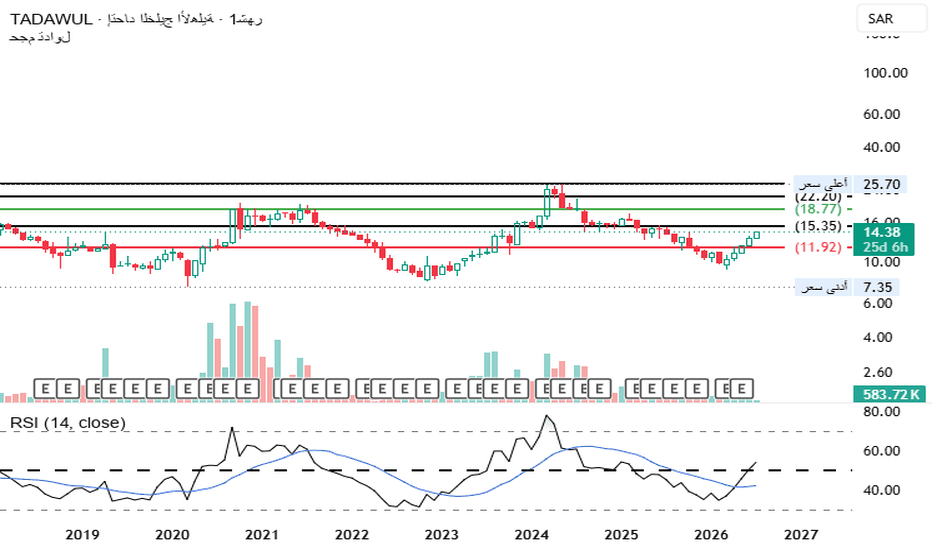The width and height of the screenshot is (932, 550).
Task: Select the green (18.77) price label
Action: click(818, 209)
